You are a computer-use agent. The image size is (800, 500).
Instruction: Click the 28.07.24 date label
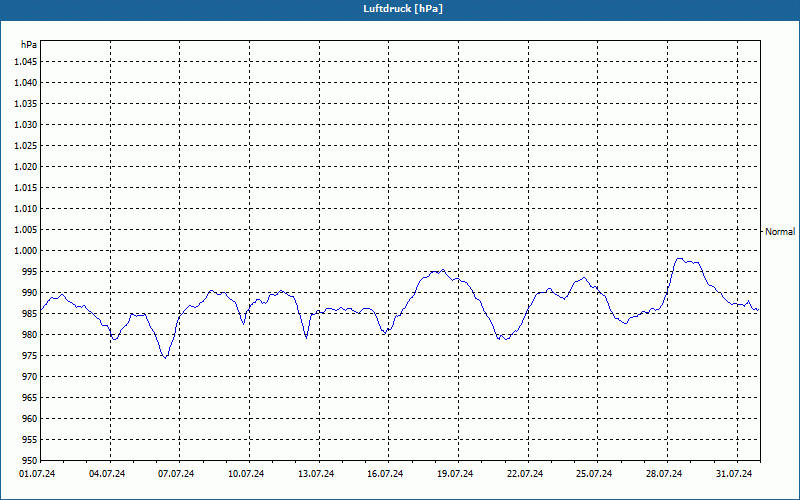pos(664,474)
